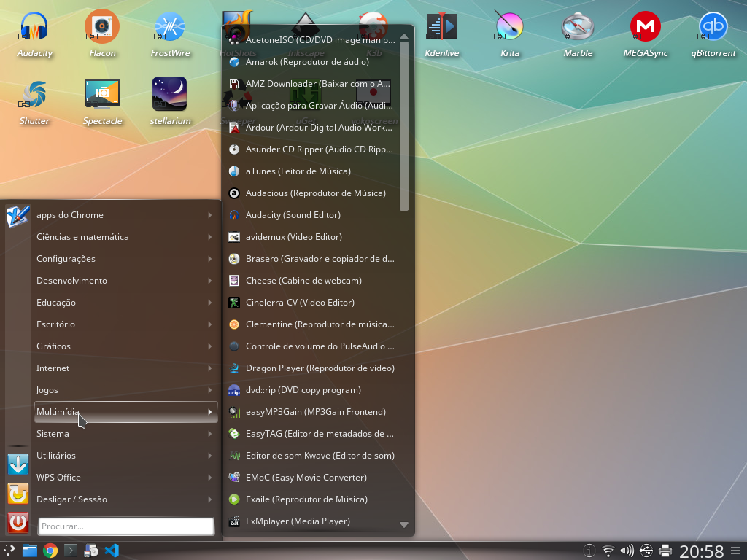Click the Procurar search field
The height and width of the screenshot is (560, 747).
pyautogui.click(x=125, y=526)
